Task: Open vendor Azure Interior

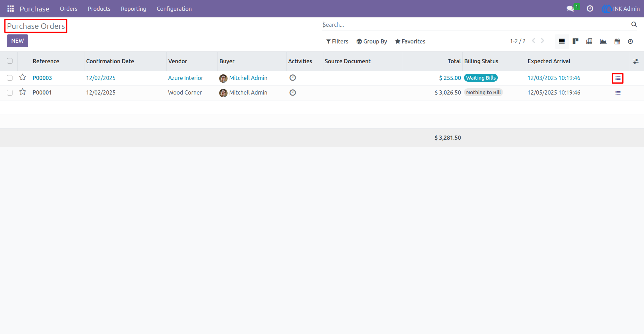Action: coord(185,78)
